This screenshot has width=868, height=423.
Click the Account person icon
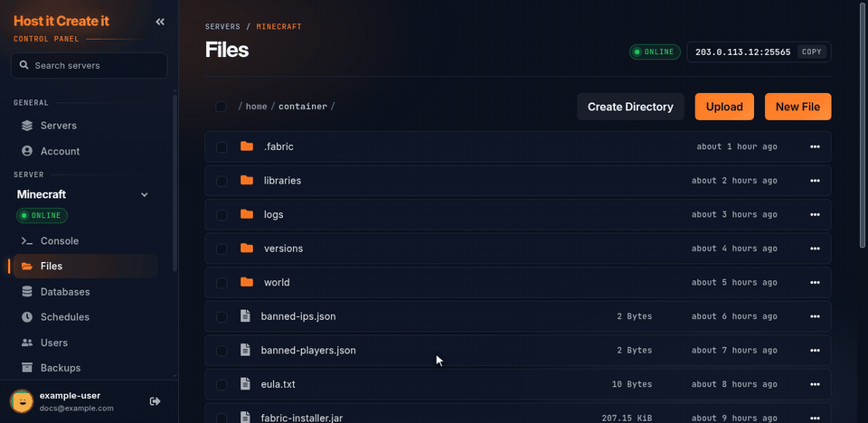[26, 151]
